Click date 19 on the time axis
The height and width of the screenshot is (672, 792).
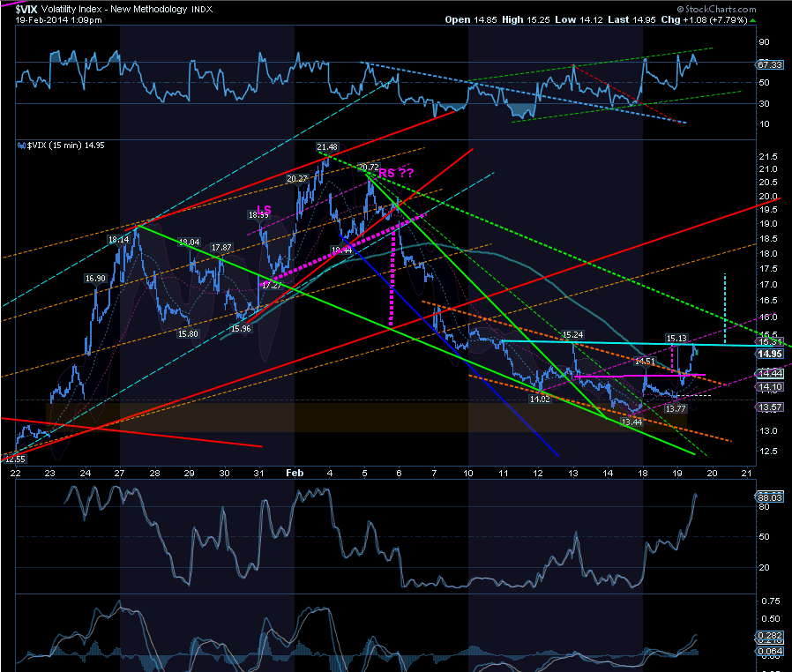coord(677,474)
